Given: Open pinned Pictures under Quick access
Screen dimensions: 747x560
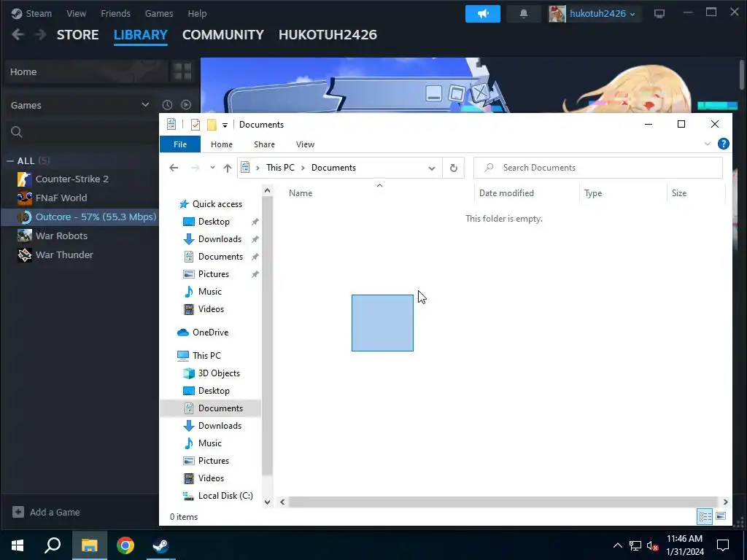Looking at the screenshot, I should pos(214,274).
